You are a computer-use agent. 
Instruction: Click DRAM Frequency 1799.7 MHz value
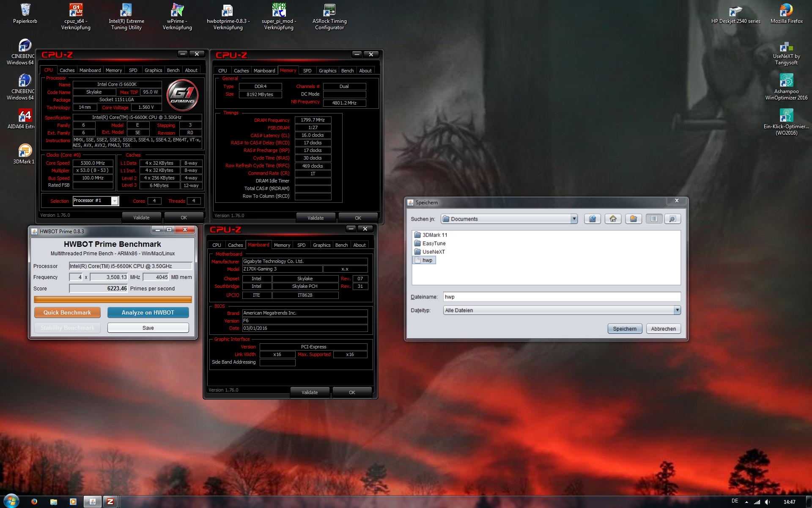[313, 120]
